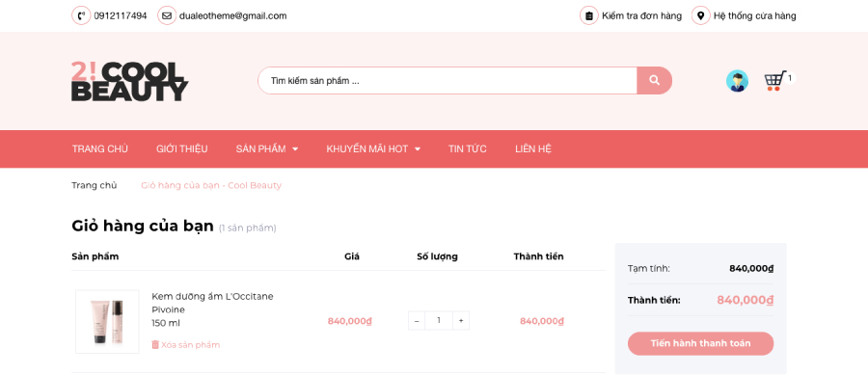Click the Giá column header
This screenshot has width=868, height=375.
click(352, 256)
